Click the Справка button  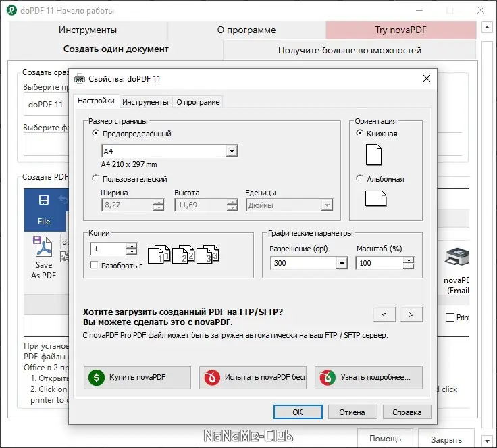(407, 412)
